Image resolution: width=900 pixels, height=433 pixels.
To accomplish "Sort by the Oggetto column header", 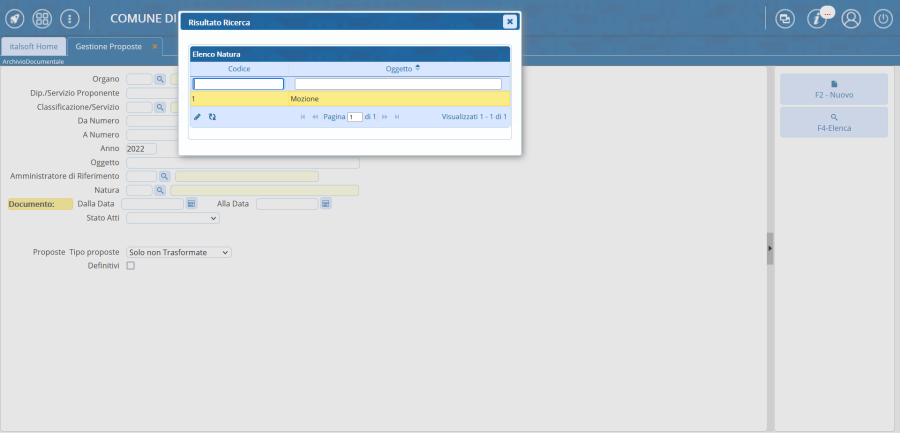I will (x=399, y=68).
